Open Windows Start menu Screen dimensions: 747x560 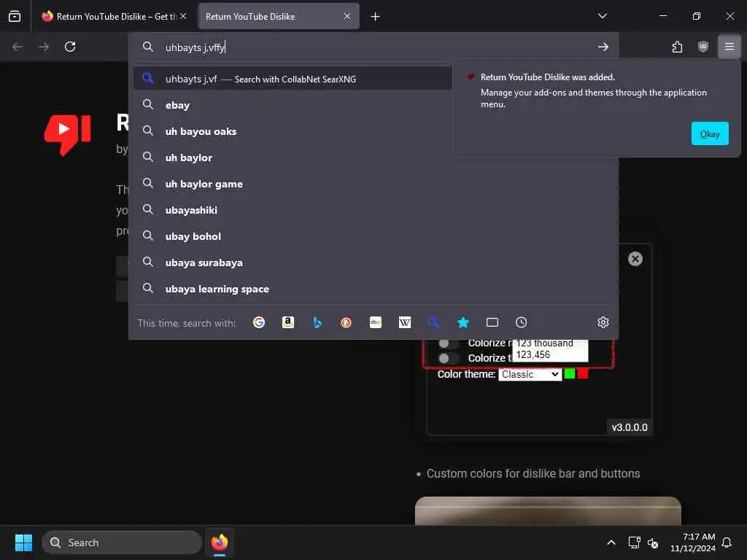tap(23, 542)
